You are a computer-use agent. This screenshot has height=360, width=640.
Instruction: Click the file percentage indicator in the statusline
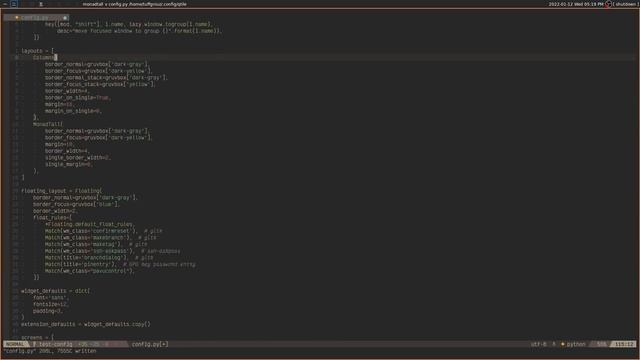[602, 344]
